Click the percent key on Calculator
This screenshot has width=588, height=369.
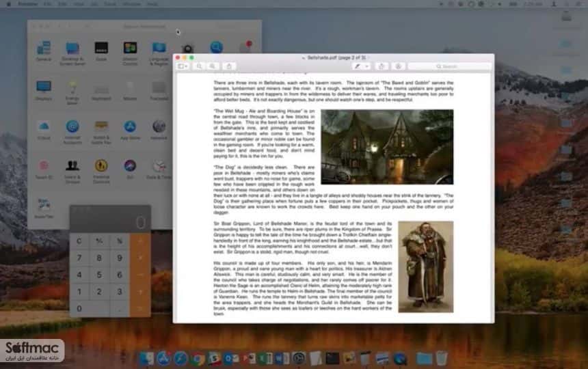point(120,241)
